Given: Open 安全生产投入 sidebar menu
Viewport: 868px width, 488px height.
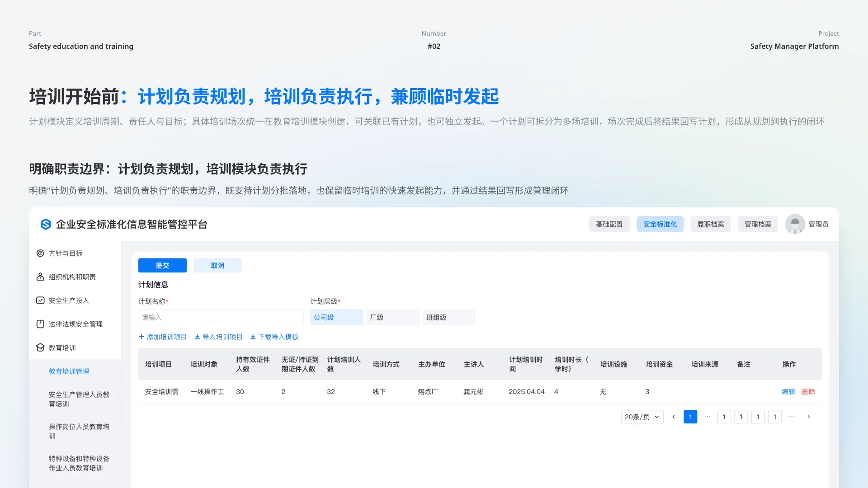Looking at the screenshot, I should point(75,300).
